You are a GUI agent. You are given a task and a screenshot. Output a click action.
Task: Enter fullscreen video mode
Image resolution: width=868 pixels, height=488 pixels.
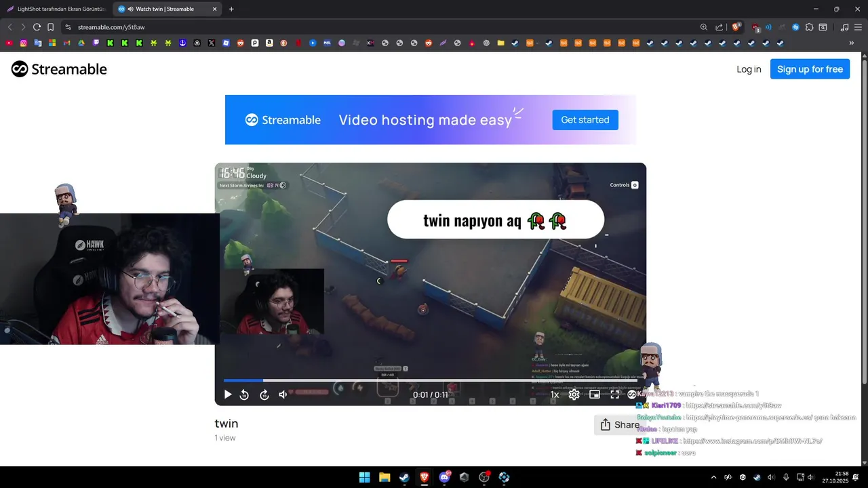(615, 394)
